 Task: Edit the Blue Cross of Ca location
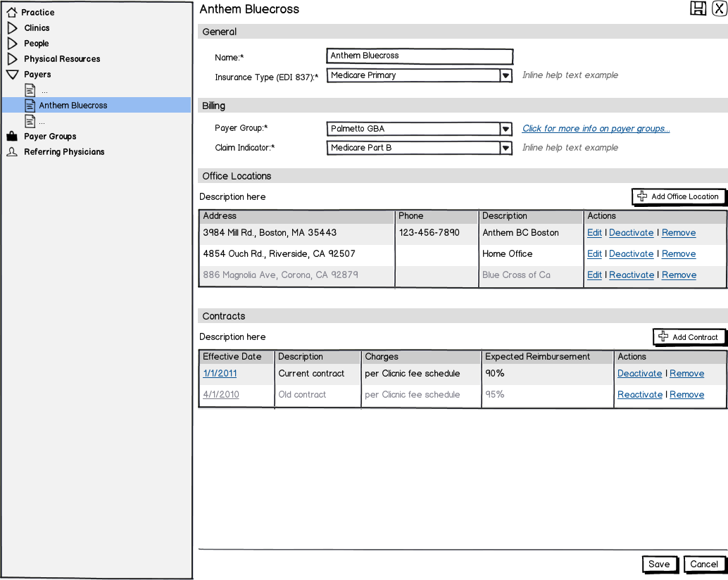[594, 275]
